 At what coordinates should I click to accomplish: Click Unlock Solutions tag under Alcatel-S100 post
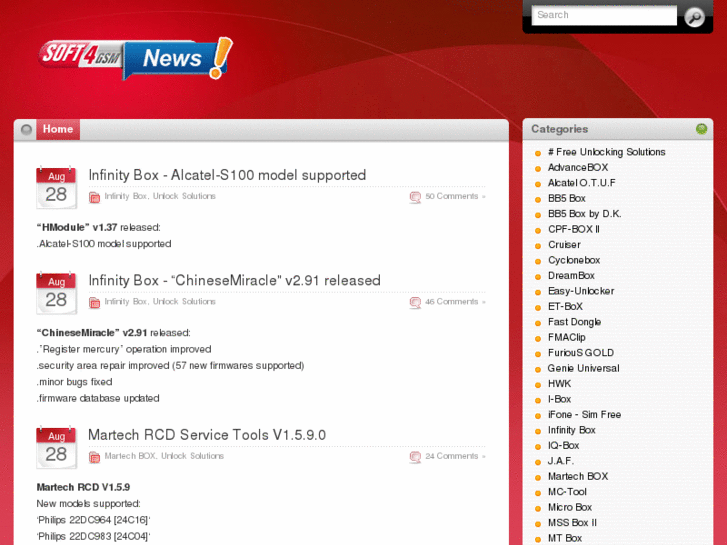[184, 196]
